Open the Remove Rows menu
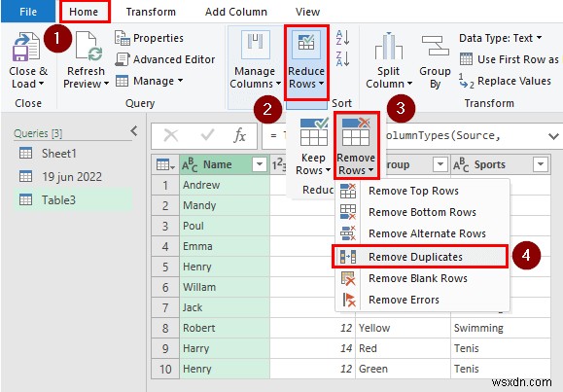 [x=356, y=146]
